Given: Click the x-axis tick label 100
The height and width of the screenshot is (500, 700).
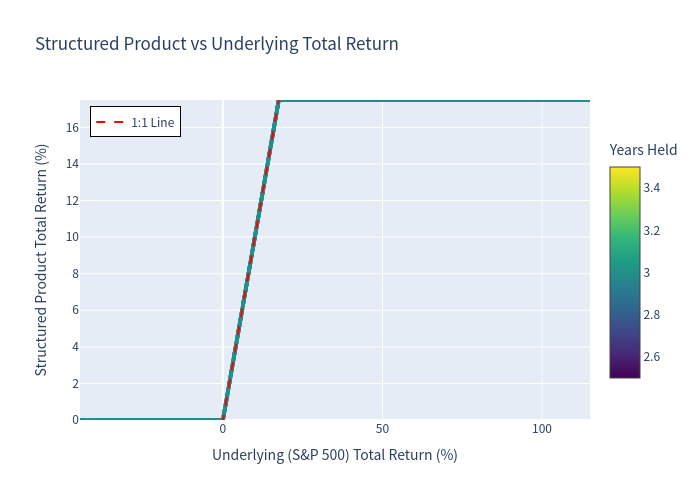Looking at the screenshot, I should [542, 429].
